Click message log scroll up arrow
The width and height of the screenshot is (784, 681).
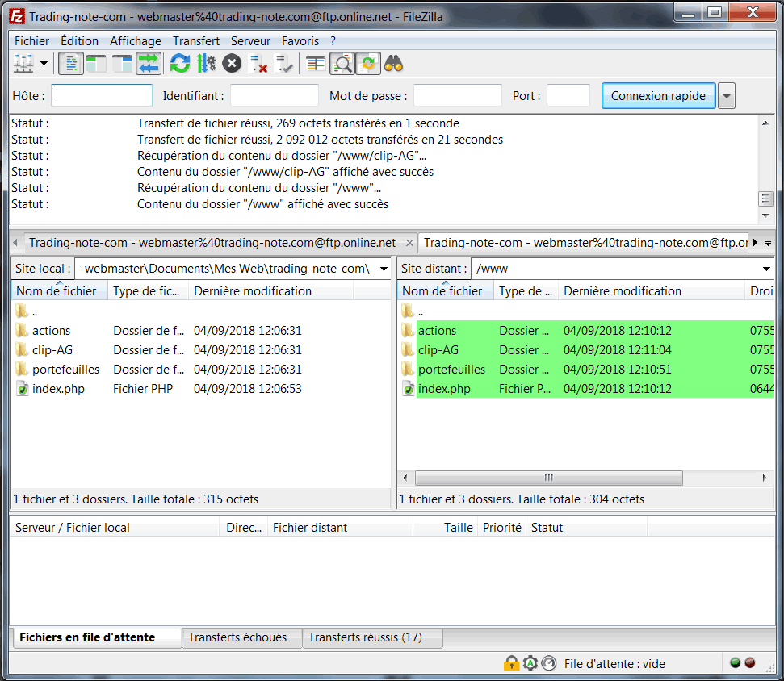point(765,123)
